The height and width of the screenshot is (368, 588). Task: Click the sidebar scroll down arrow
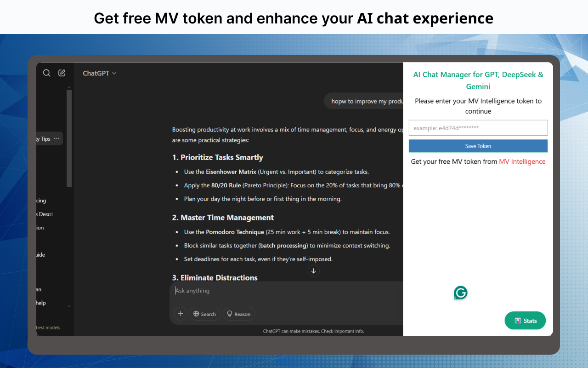pos(69,306)
